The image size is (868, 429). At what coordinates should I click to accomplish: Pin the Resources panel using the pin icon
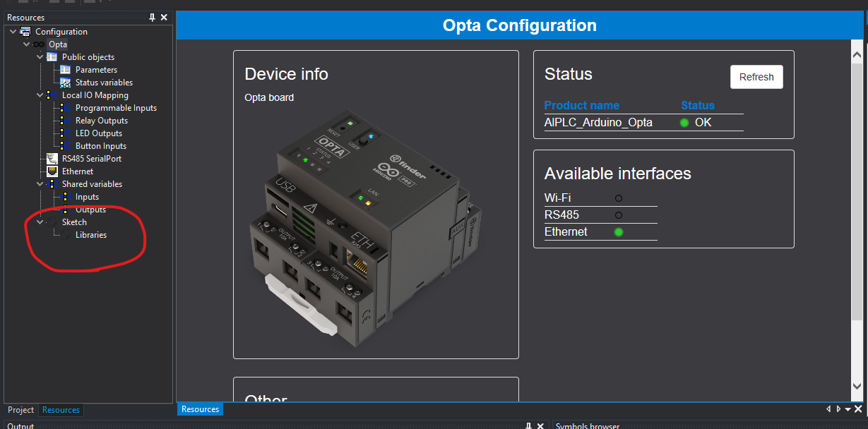click(x=152, y=17)
